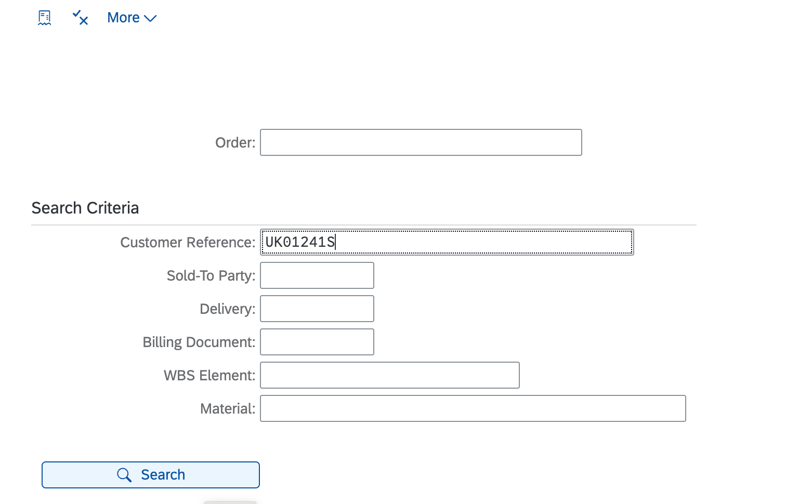Click the "WBS Element:" label
Image resolution: width=812 pixels, height=504 pixels.
coord(209,376)
